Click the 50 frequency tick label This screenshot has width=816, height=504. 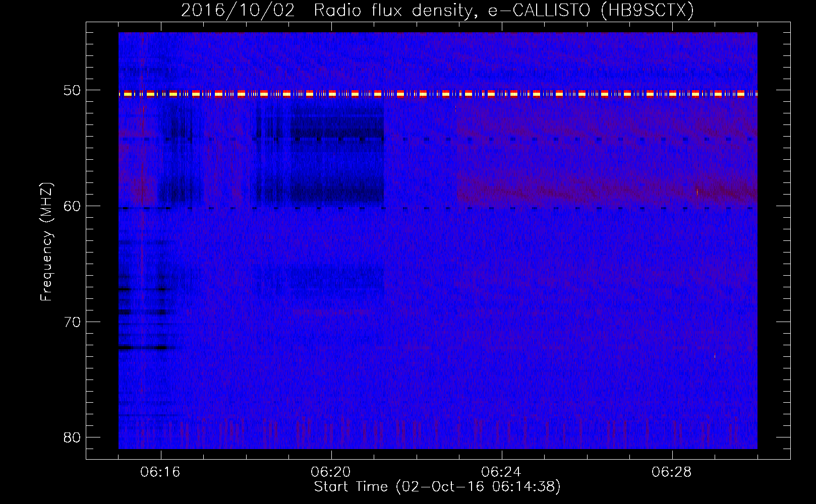click(x=72, y=90)
